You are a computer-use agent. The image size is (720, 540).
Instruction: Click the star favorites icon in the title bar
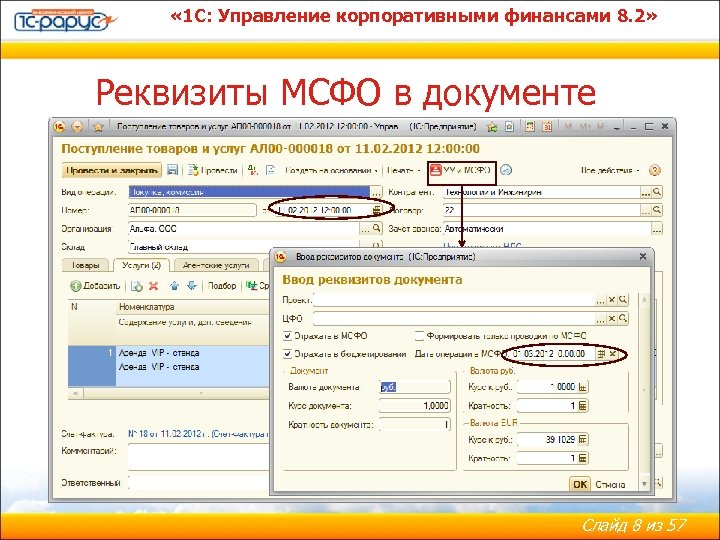(x=98, y=127)
